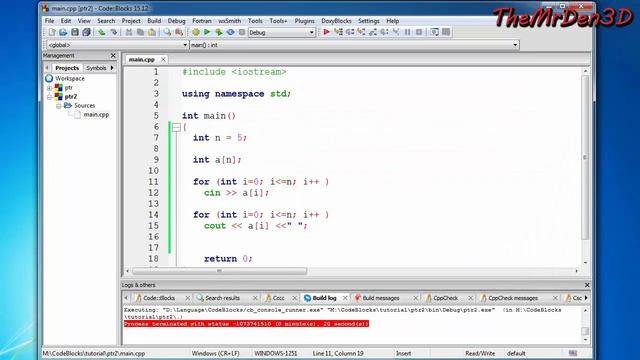Open the various info debugger icon
640x360 pixels.
[446, 32]
